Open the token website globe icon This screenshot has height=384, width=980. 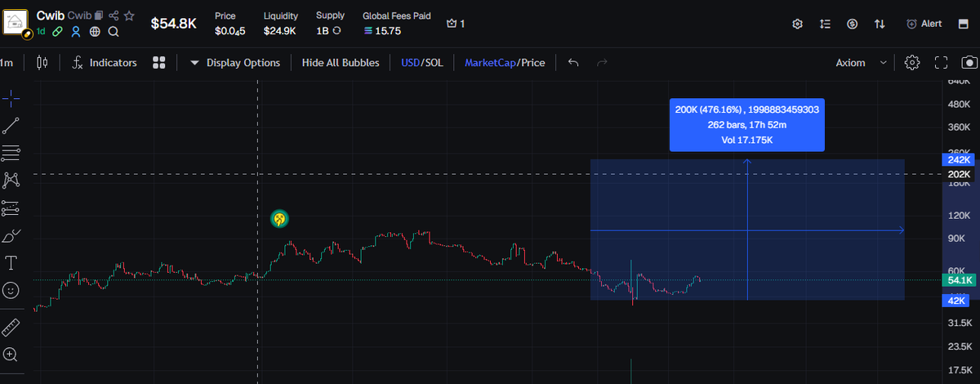point(95,32)
